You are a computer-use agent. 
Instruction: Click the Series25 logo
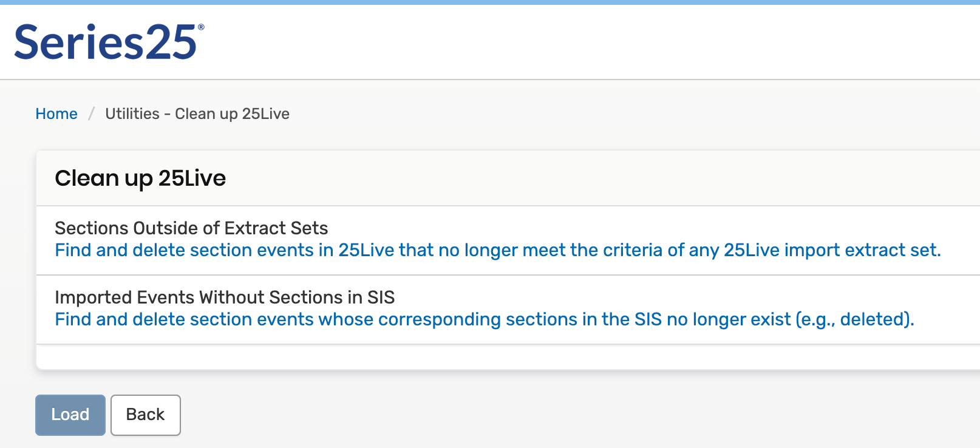pos(106,42)
